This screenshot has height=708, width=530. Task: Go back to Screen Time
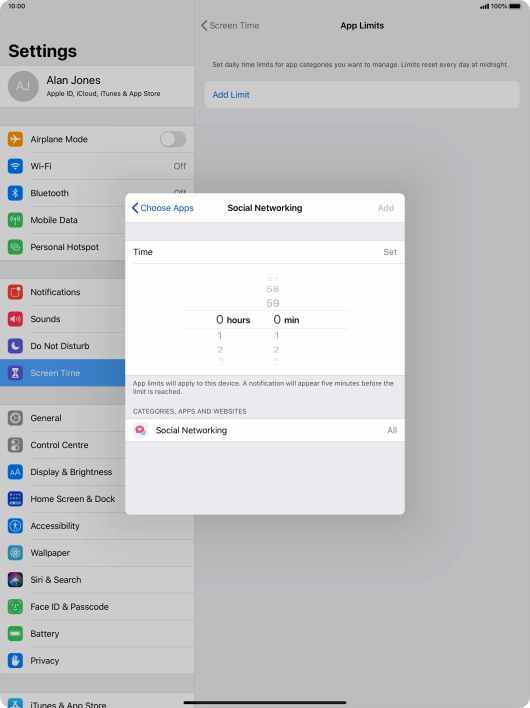pos(230,26)
